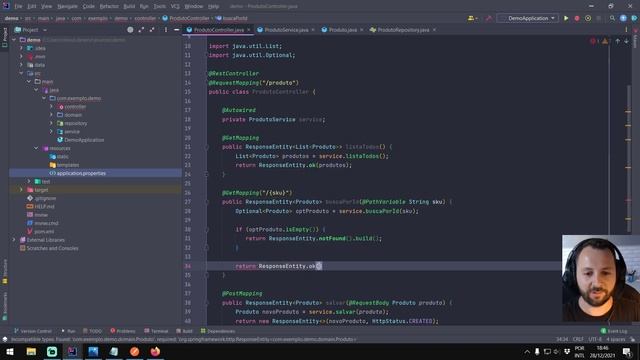The height and width of the screenshot is (360, 640).
Task: Collapse all nodes in Project panel
Action: tap(152, 30)
